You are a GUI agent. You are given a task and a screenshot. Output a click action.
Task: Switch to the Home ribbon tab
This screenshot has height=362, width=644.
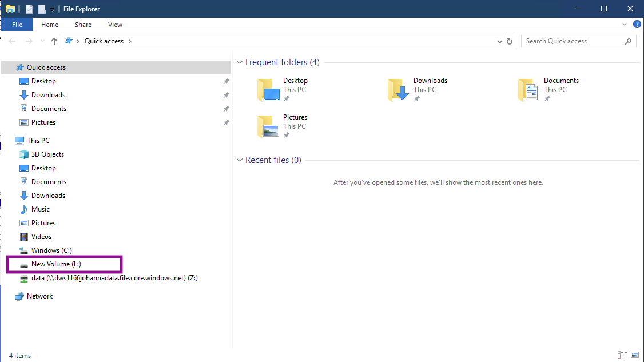point(50,25)
